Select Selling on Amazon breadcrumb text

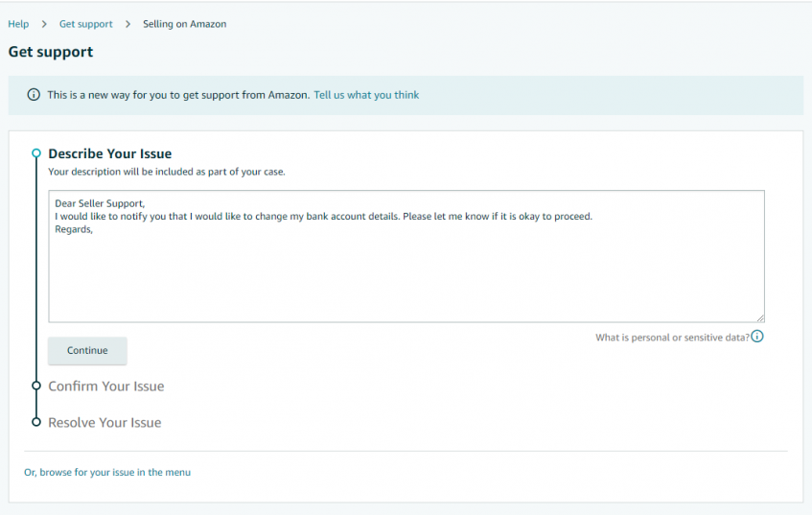[x=184, y=24]
